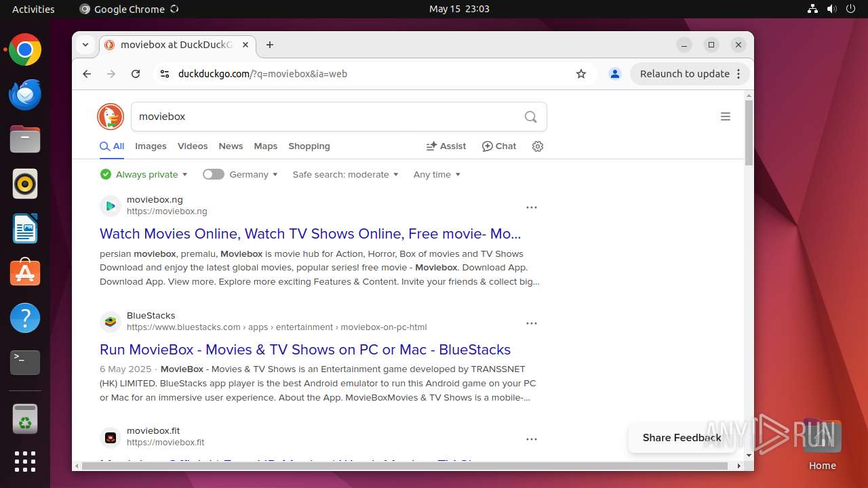This screenshot has height=488, width=868.
Task: Open the Chrome profile icon
Action: click(615, 74)
